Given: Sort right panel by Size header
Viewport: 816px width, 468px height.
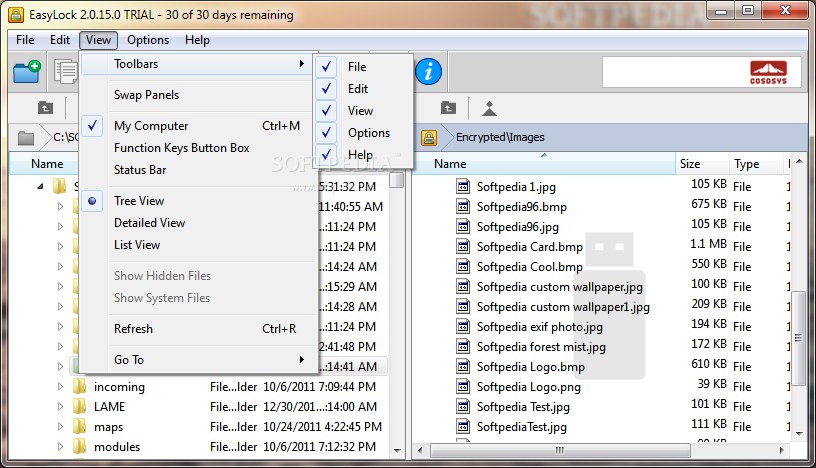Looking at the screenshot, I should pyautogui.click(x=702, y=163).
